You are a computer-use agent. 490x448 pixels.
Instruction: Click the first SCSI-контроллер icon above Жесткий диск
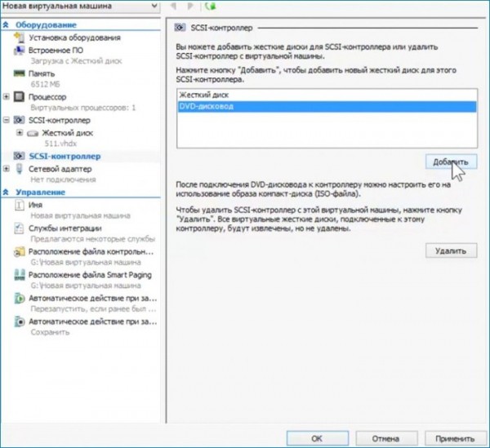19,120
